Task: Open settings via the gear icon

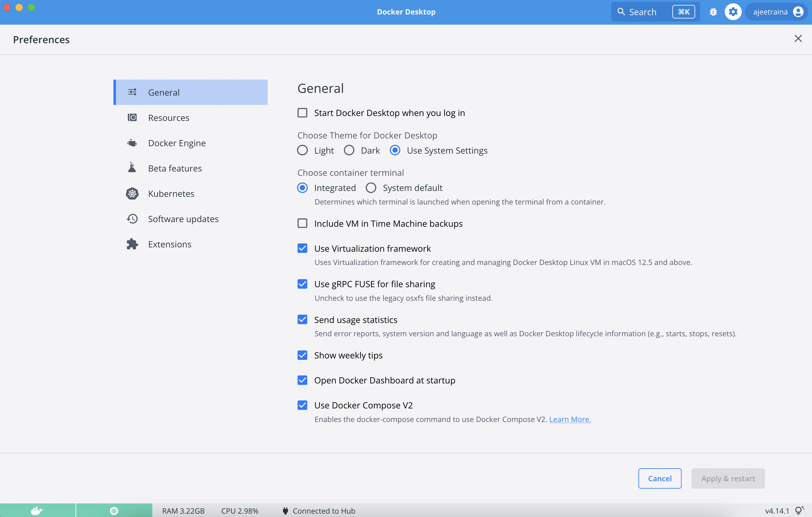Action: tap(733, 12)
